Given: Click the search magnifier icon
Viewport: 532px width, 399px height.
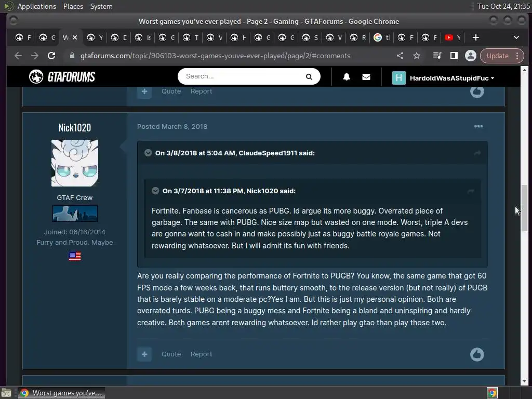Looking at the screenshot, I should click(309, 77).
